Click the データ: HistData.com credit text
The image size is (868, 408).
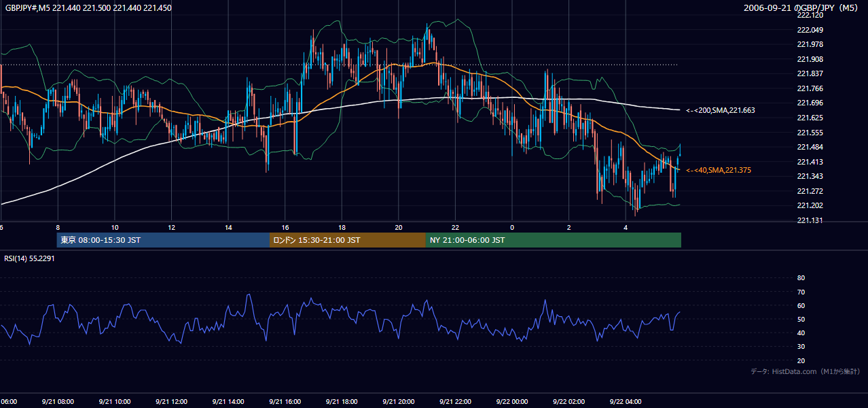point(806,371)
